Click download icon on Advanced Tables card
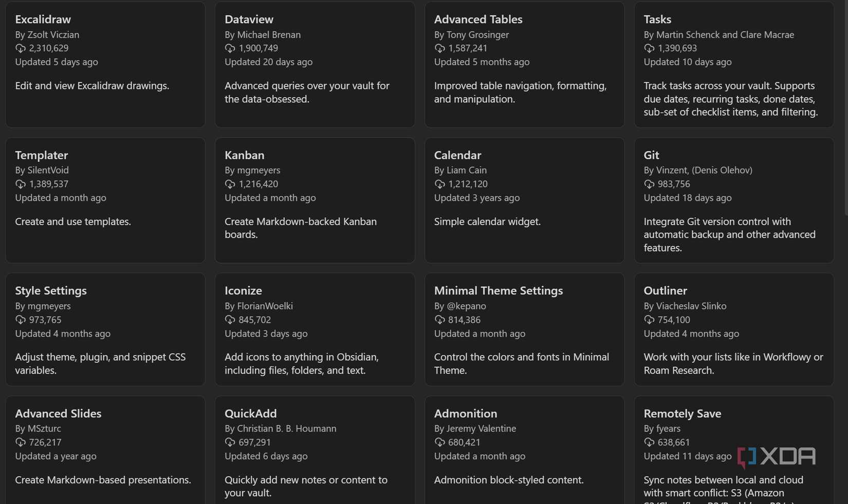 [x=439, y=48]
